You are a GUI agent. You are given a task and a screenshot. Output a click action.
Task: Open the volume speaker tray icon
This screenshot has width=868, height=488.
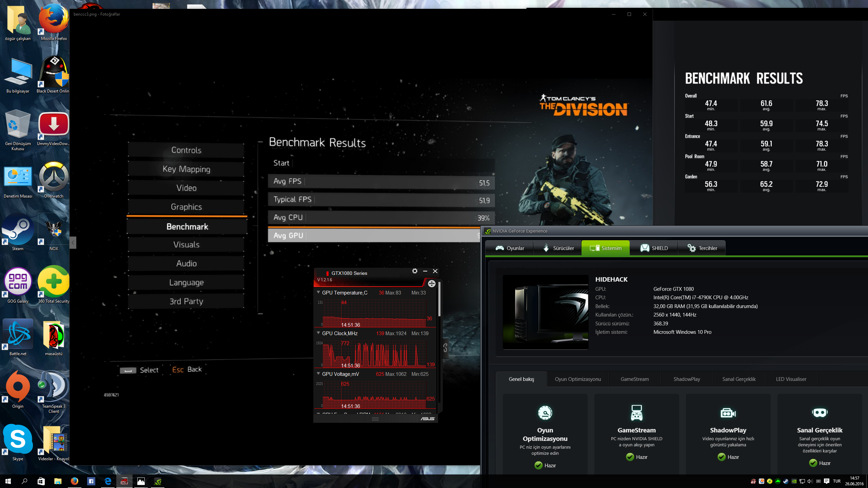click(810, 481)
